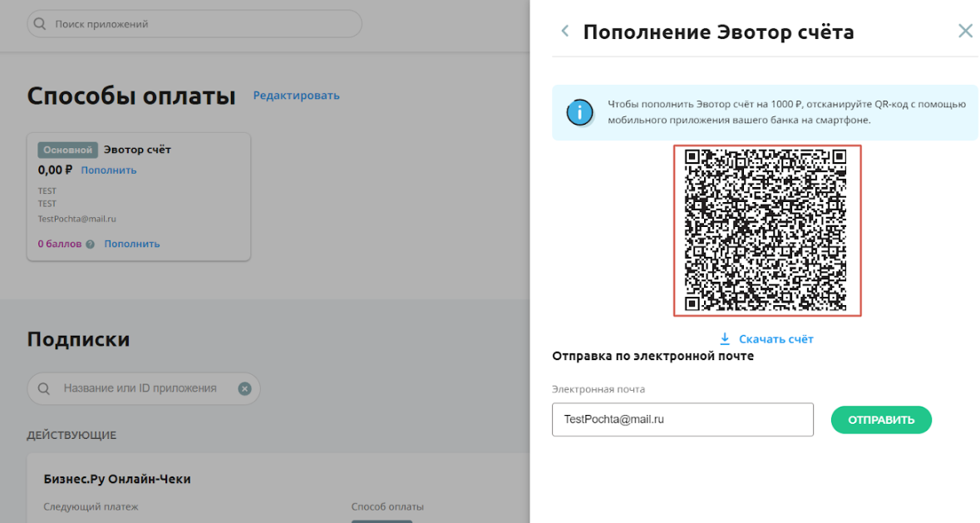This screenshot has height=523, width=980.
Task: Click the download icon next to Скачать счёт
Action: [725, 338]
